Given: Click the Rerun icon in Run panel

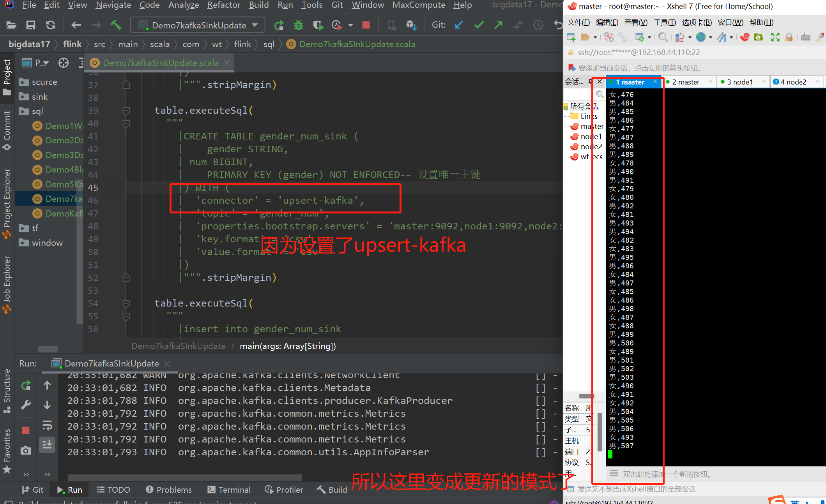Looking at the screenshot, I should (26, 386).
